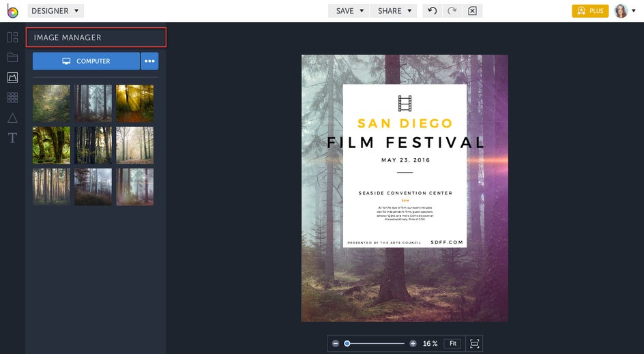644x354 pixels.
Task: Select the dark tree trunks thumbnail in row two
Action: [x=93, y=145]
